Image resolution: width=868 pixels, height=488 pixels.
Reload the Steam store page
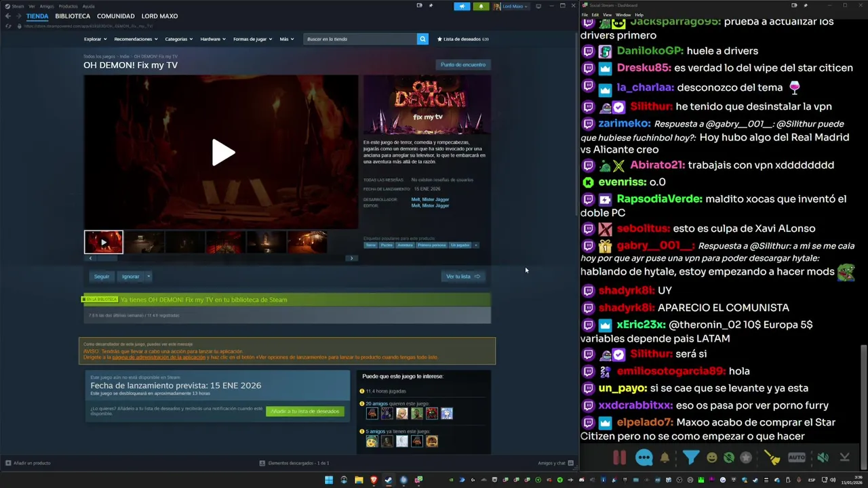[x=8, y=26]
